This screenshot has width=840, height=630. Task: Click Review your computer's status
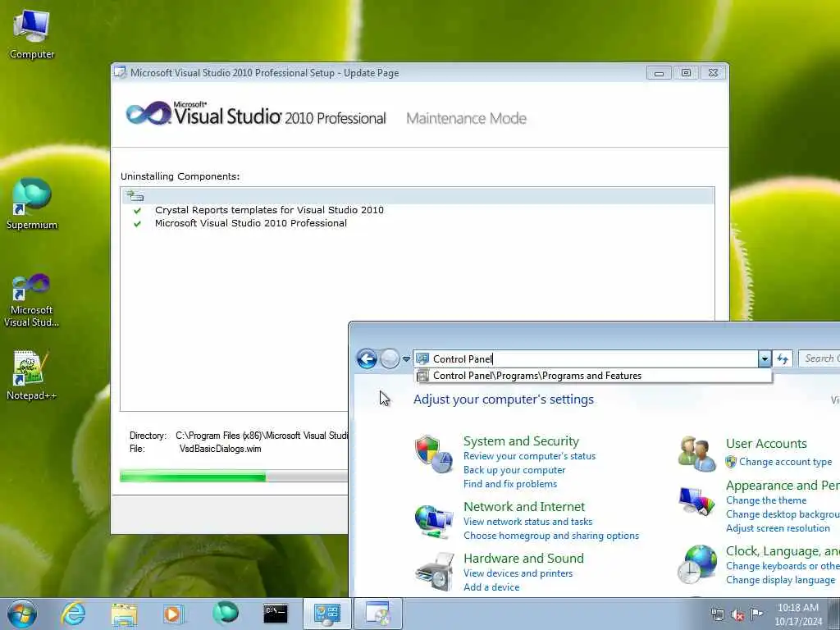pos(529,456)
